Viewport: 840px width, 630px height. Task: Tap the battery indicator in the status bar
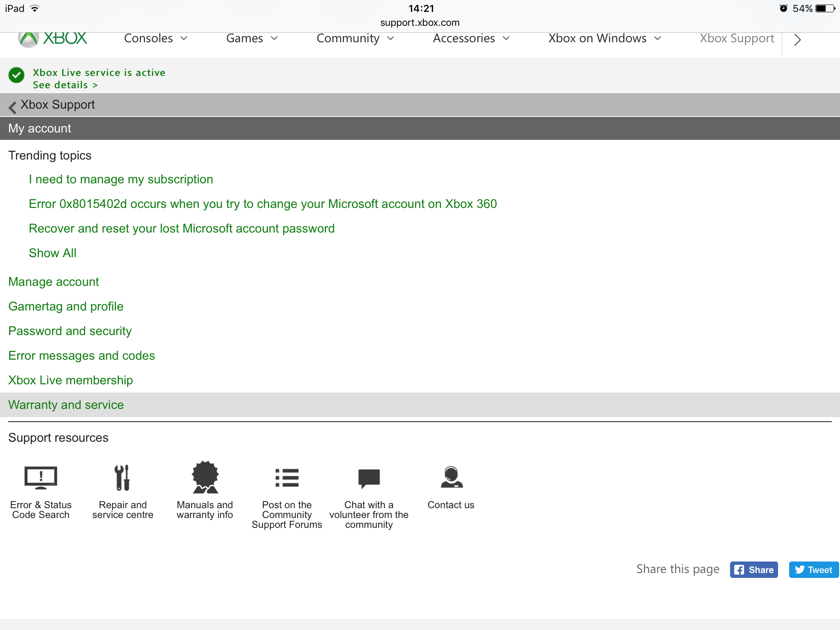click(825, 9)
